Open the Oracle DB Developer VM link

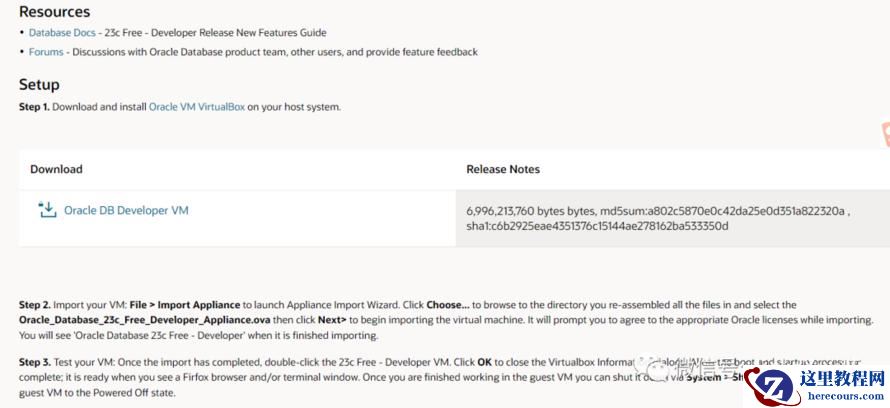click(126, 211)
